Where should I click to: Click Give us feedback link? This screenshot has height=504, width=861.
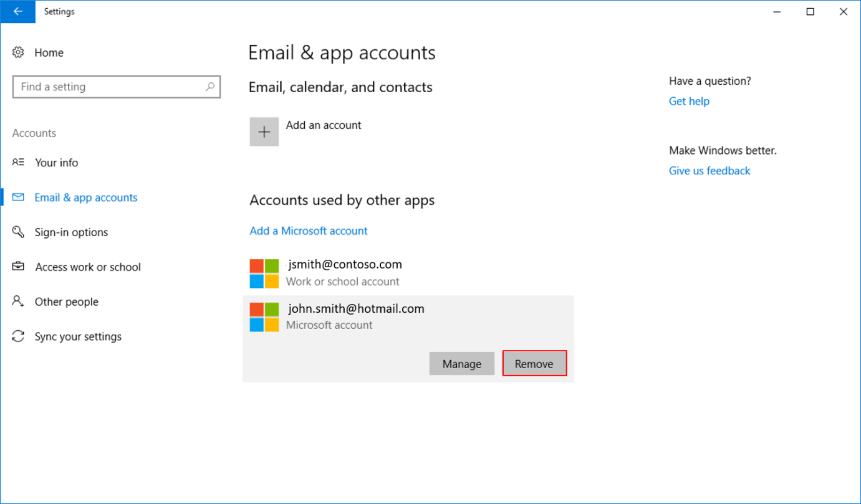coord(709,171)
